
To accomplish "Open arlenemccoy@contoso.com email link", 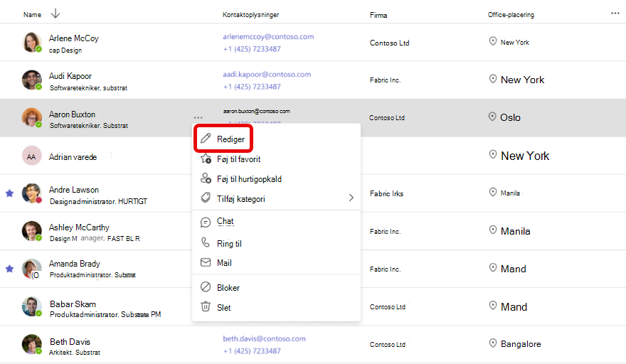I will 268,37.
